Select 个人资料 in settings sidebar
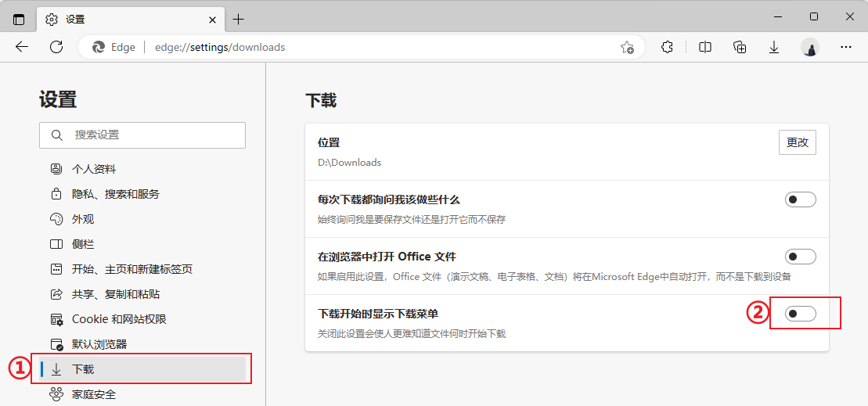868x406 pixels. [94, 169]
